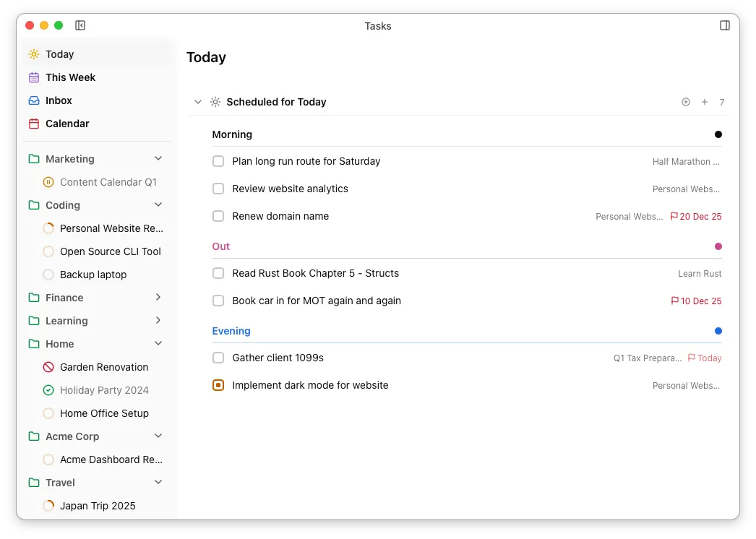Toggle the left sidebar panel icon
This screenshot has height=539, width=756.
click(80, 25)
